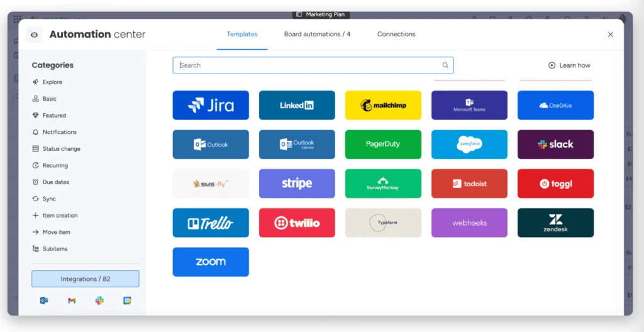
Task: Click the Gmail icon below Integrations button
Action: [x=72, y=301]
